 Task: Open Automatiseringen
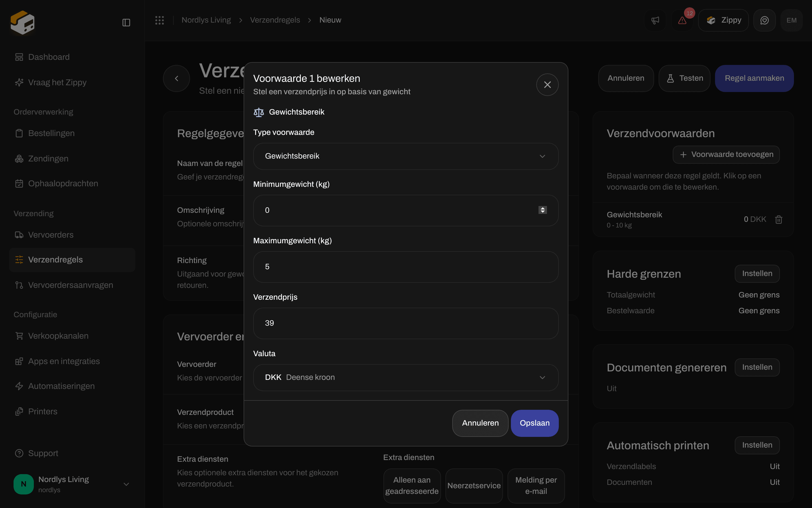(x=72, y=386)
